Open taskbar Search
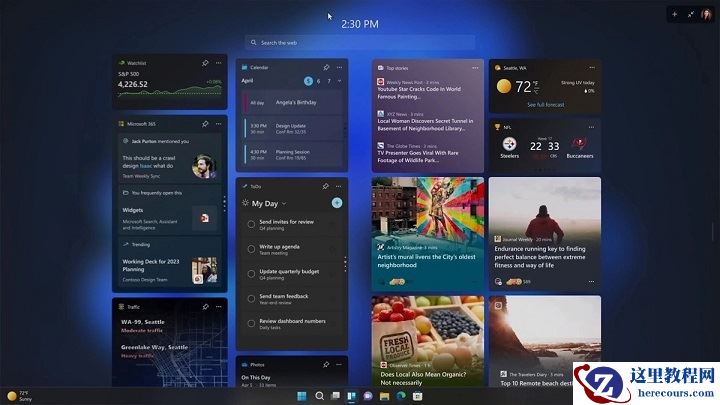This screenshot has width=720, height=405. click(x=319, y=396)
